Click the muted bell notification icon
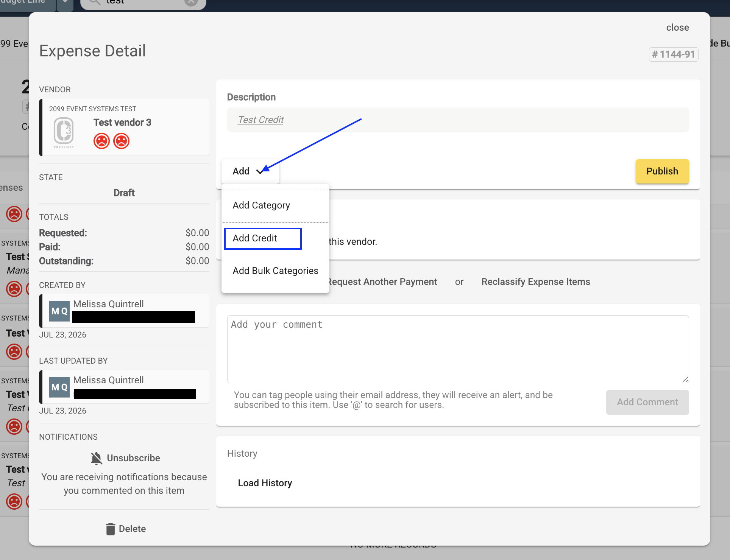The image size is (730, 560). pos(97,458)
